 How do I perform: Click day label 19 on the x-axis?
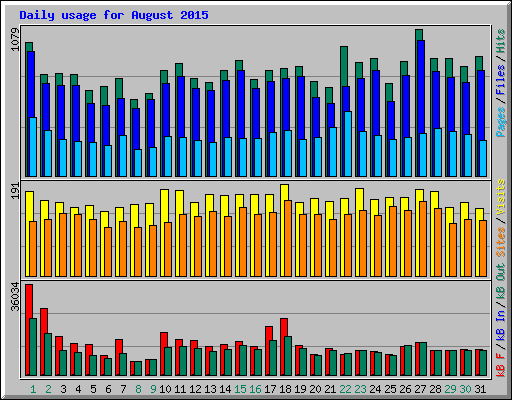point(300,389)
